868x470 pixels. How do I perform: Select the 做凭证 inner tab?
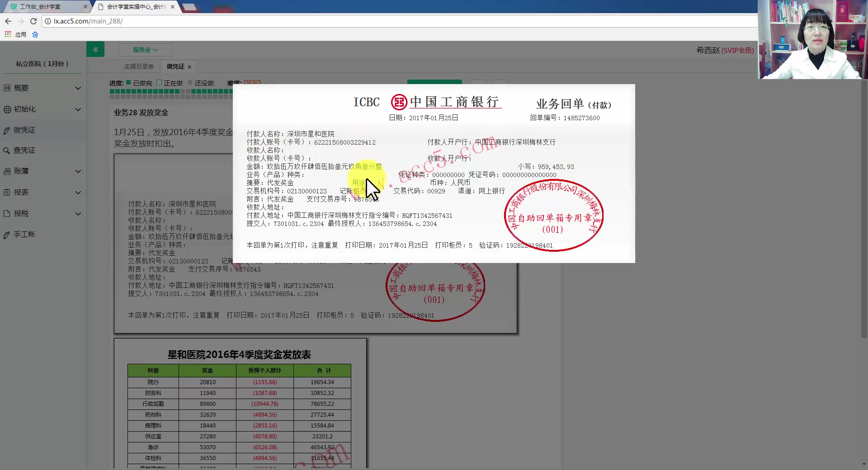175,66
